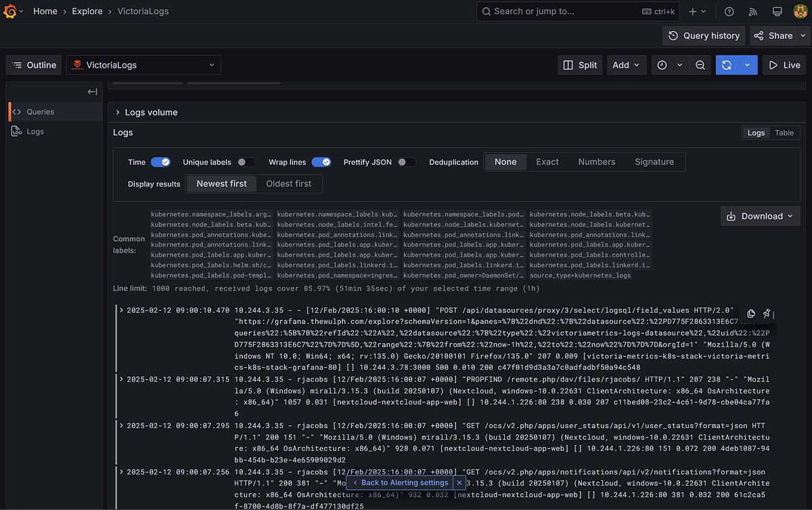
Task: Start Live streaming button
Action: pyautogui.click(x=784, y=65)
